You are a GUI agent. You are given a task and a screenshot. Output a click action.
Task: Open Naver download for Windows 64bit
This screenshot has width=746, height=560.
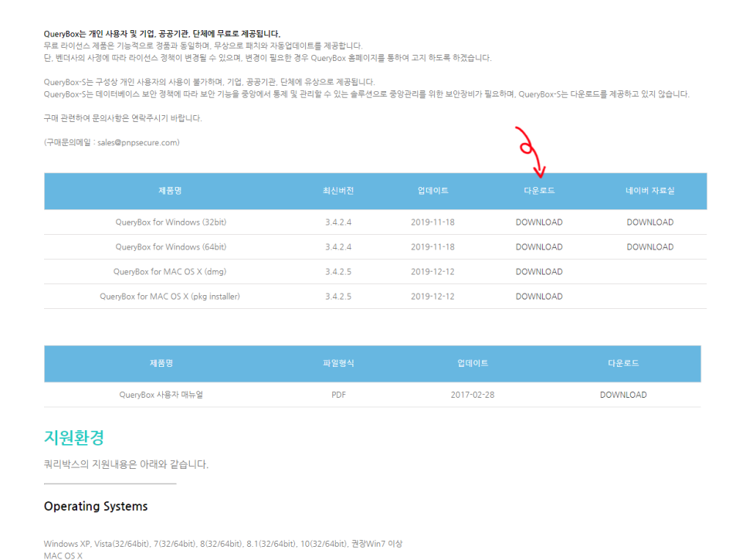point(650,247)
